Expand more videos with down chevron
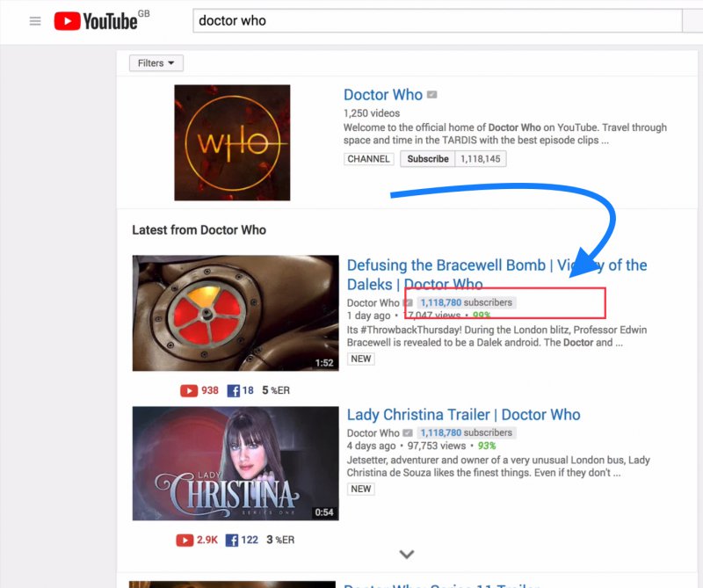The height and width of the screenshot is (588, 703). point(406,555)
